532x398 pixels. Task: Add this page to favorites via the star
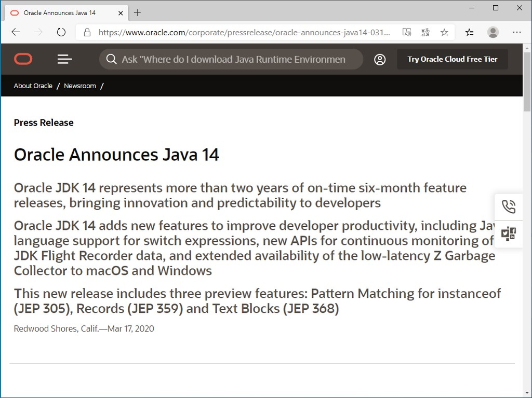(444, 32)
